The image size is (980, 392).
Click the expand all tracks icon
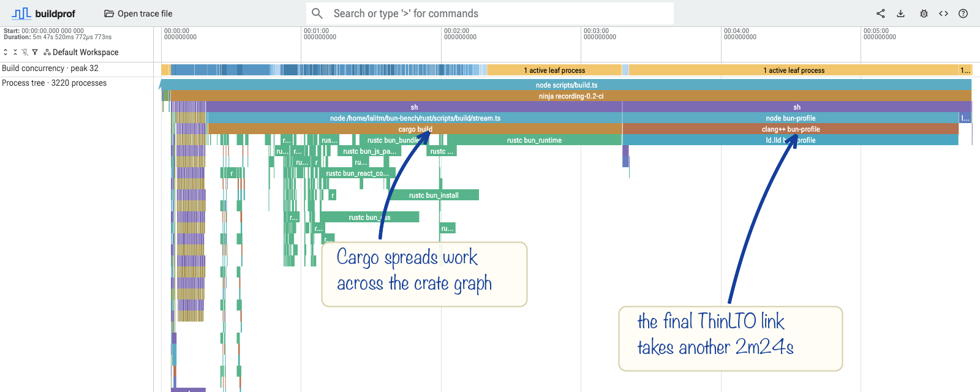6,53
